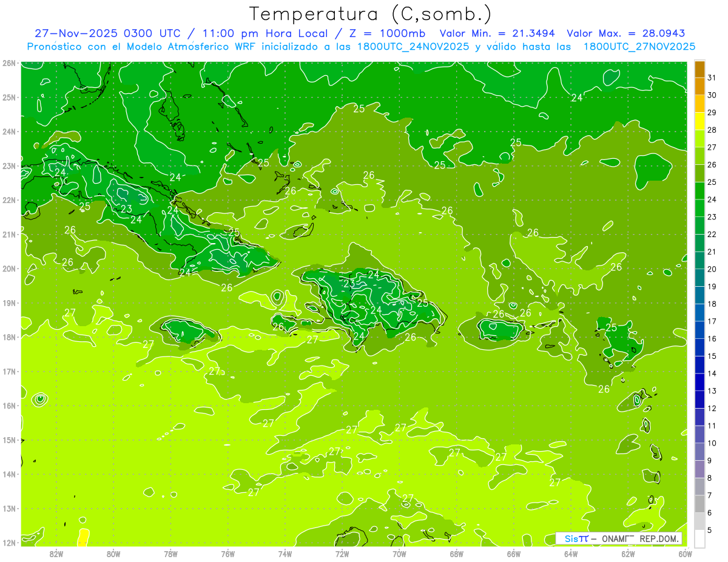Click the '62W' longitude axis label
The height and width of the screenshot is (562, 728).
[628, 554]
